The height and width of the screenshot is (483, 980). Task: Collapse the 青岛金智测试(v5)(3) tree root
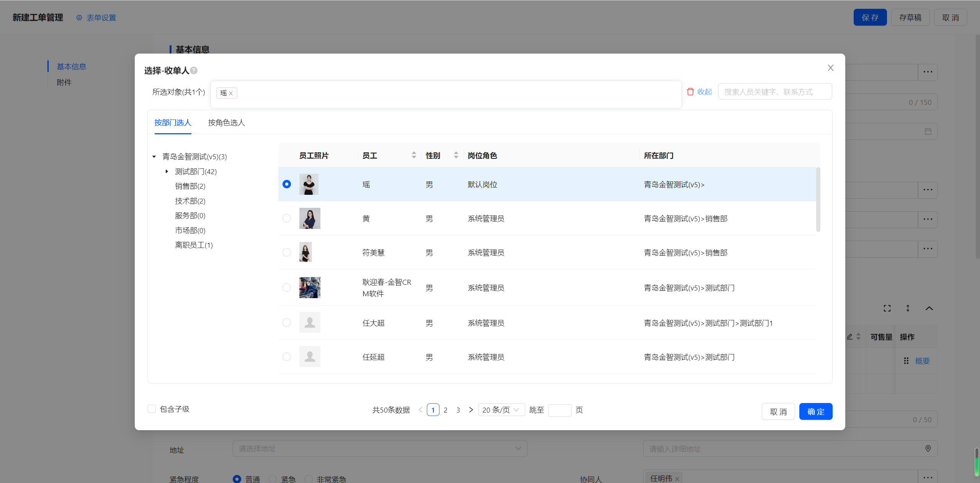[x=154, y=157]
